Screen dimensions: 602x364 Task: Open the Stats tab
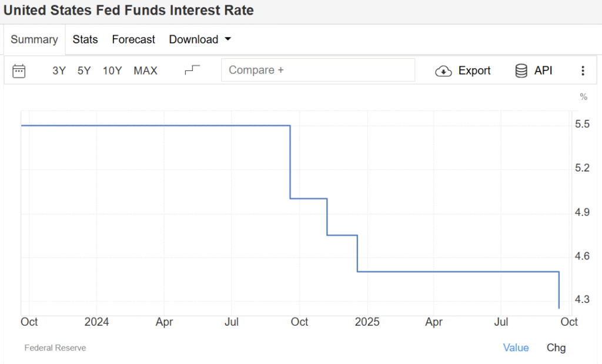[x=85, y=40]
